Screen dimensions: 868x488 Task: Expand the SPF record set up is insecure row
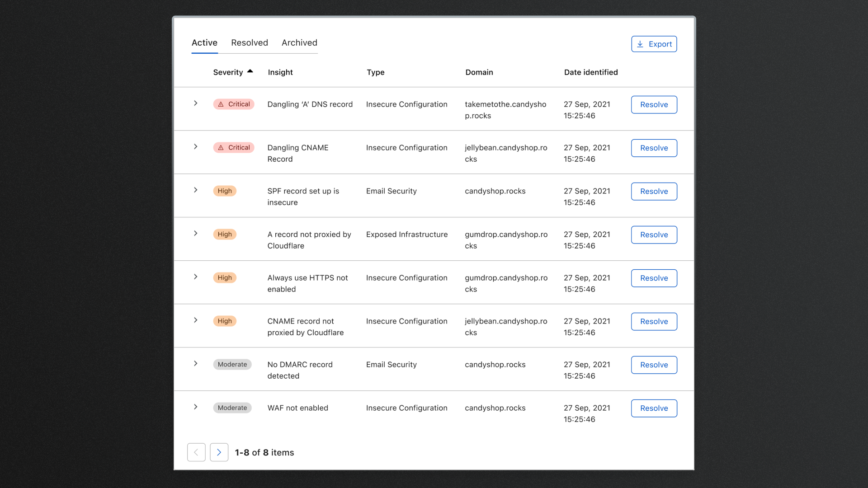[196, 190]
